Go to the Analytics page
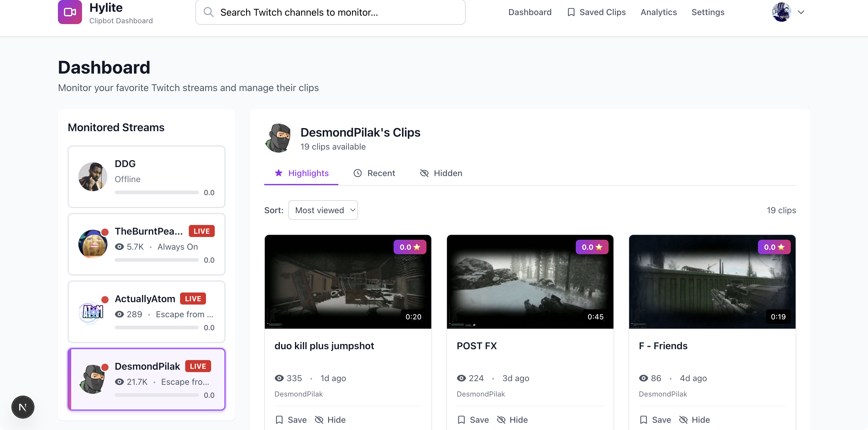868x430 pixels. tap(658, 12)
